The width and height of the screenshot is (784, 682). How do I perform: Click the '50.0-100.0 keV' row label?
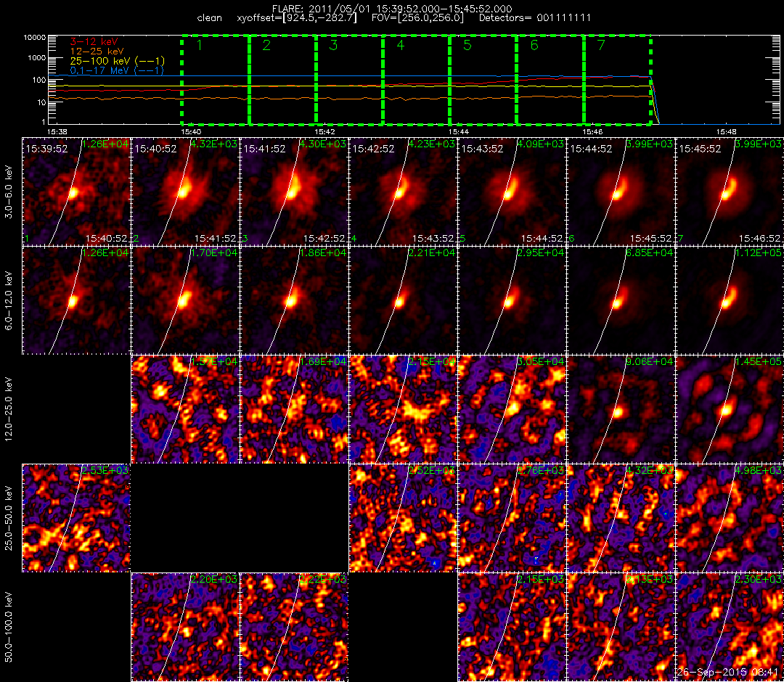click(x=9, y=627)
